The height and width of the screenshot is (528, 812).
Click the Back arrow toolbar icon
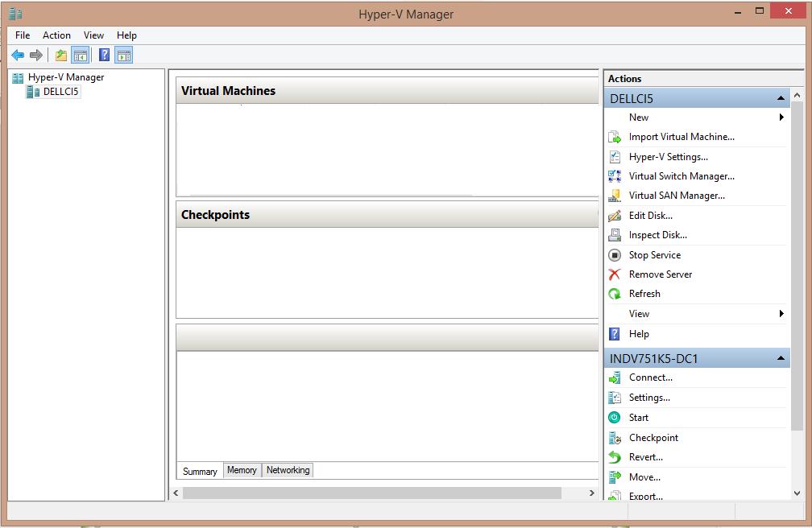coord(18,55)
